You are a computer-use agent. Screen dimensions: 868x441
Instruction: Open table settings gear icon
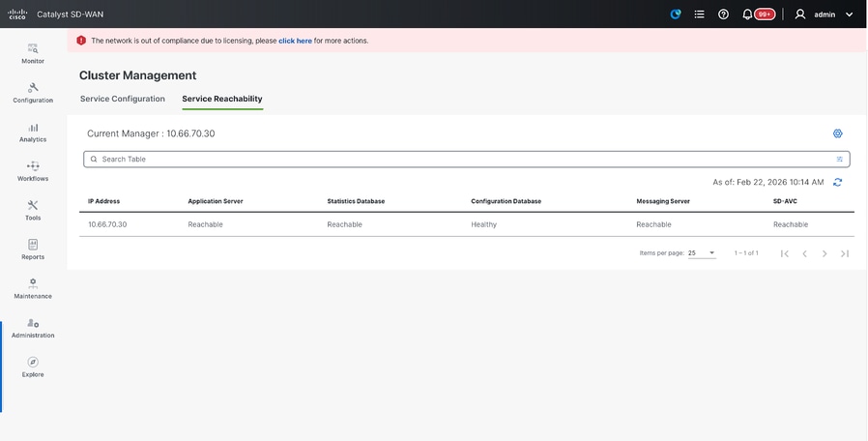coord(837,133)
